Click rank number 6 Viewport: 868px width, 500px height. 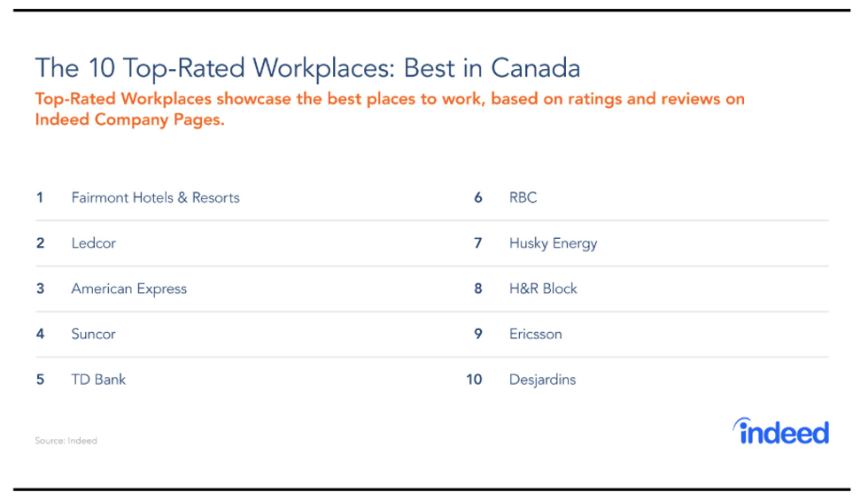tap(478, 197)
